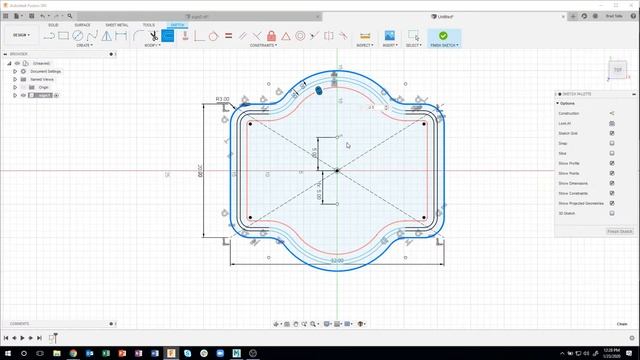Uncheck Show Profile checkbox
The height and width of the screenshot is (360, 640).
point(612,163)
